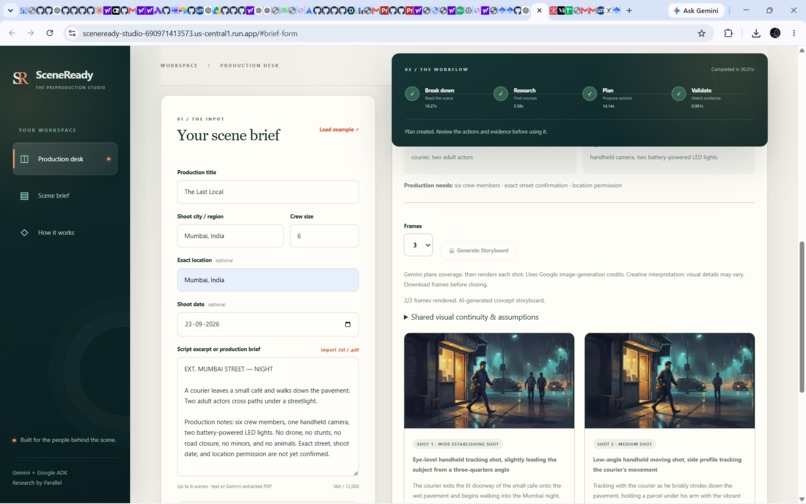Expand Shared visual continuity & assumptions
806x504 pixels.
tap(471, 317)
